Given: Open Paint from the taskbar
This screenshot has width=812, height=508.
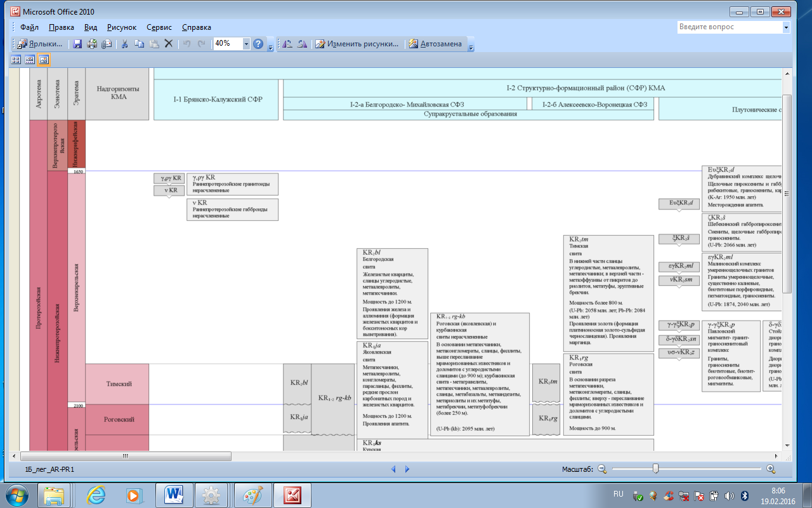Looking at the screenshot, I should pos(252,494).
